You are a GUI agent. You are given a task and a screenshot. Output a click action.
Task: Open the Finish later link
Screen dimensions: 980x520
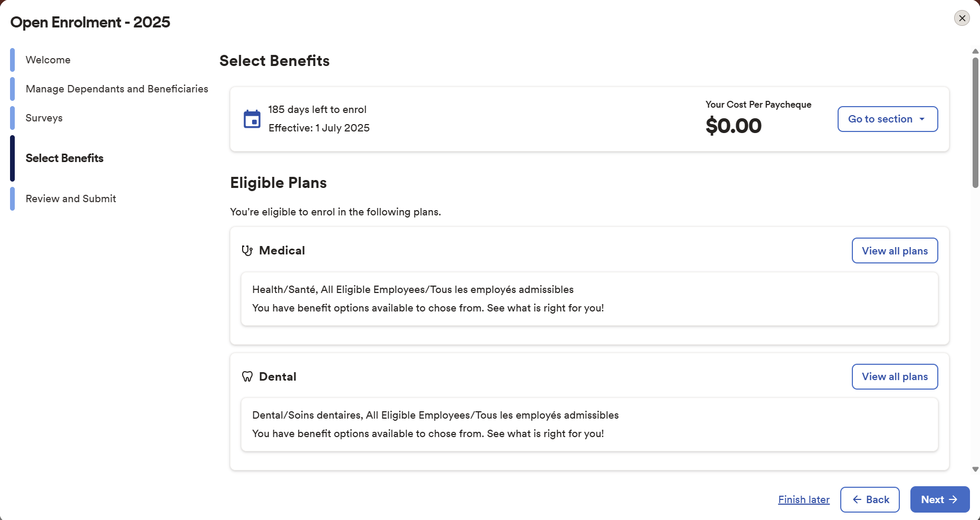(x=803, y=499)
